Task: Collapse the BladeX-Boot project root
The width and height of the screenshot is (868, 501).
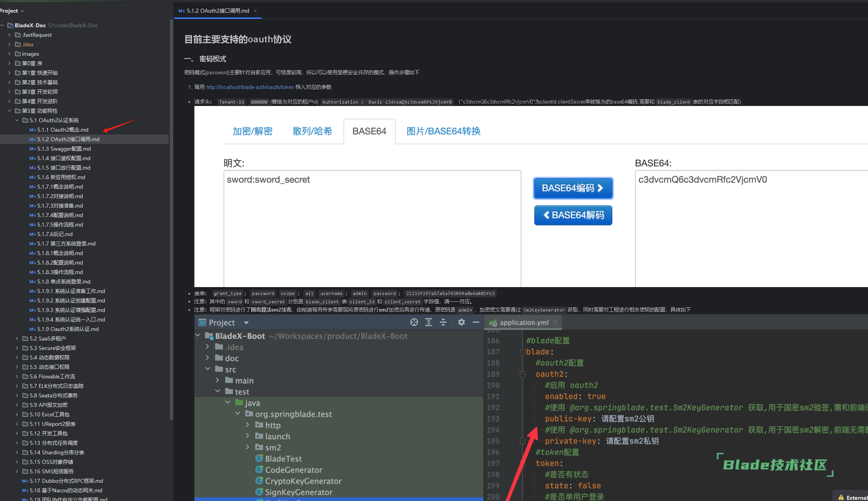Action: [x=198, y=336]
